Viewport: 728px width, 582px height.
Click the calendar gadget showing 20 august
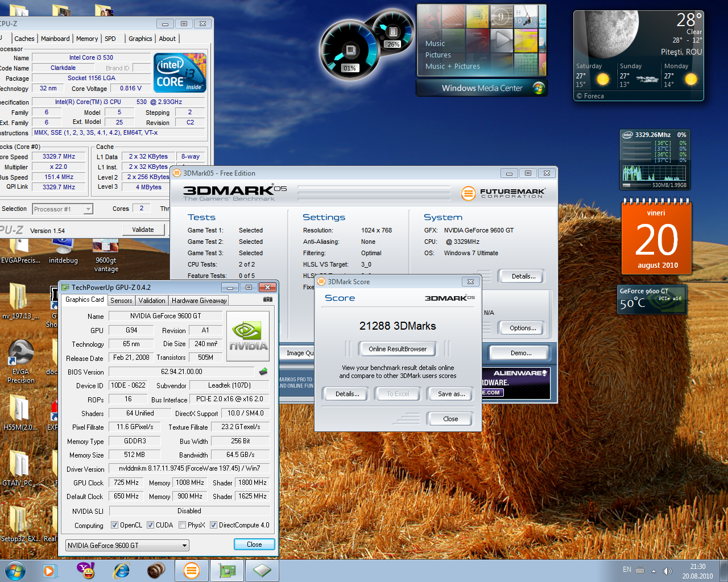pos(656,237)
